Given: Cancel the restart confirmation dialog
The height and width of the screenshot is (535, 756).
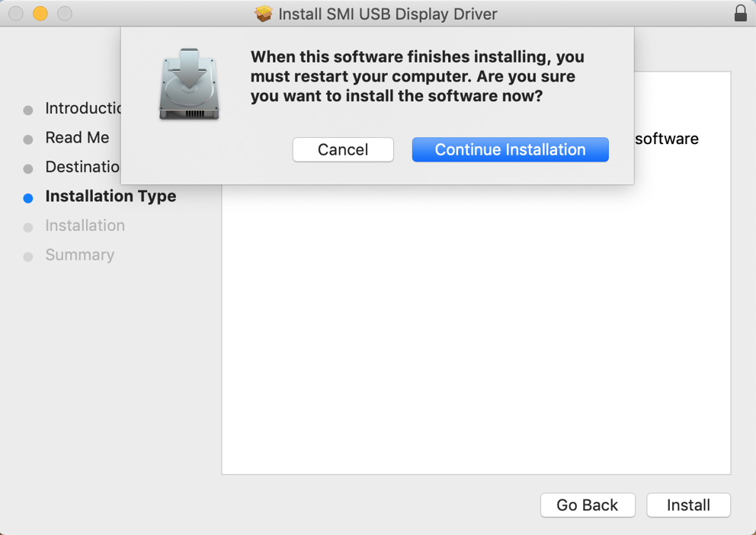Looking at the screenshot, I should pos(343,149).
